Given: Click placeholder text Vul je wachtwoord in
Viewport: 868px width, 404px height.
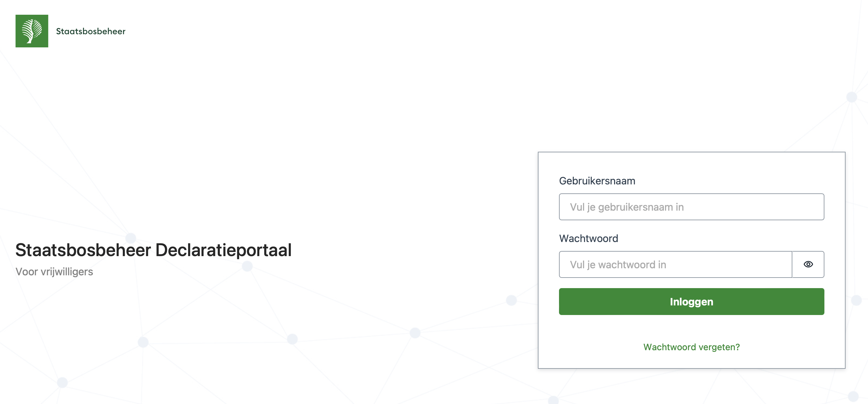Looking at the screenshot, I should (618, 265).
